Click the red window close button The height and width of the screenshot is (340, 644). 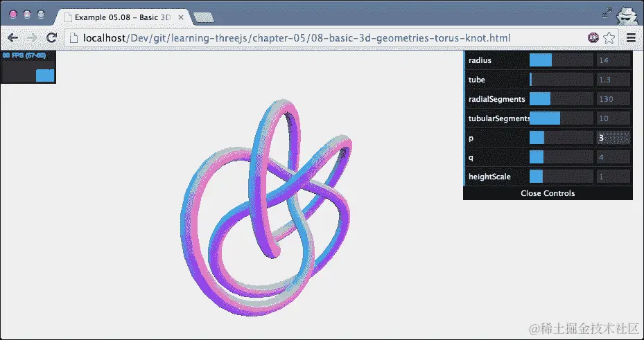[x=13, y=15]
